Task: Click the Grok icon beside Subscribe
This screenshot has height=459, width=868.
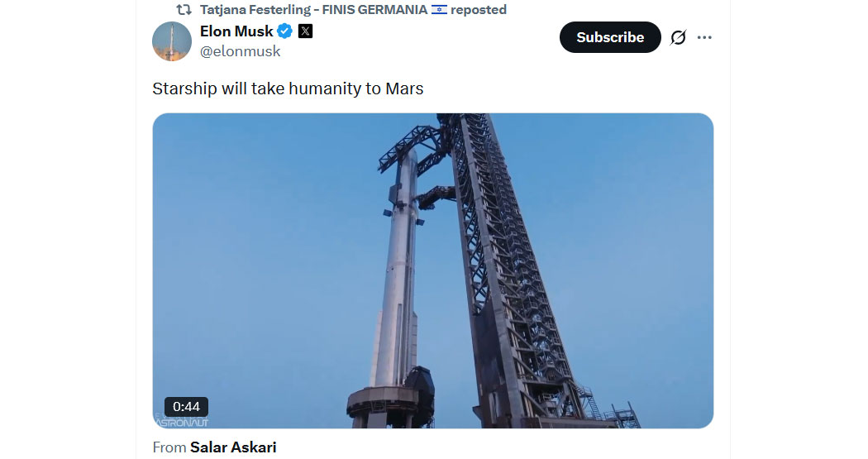Action: click(678, 37)
